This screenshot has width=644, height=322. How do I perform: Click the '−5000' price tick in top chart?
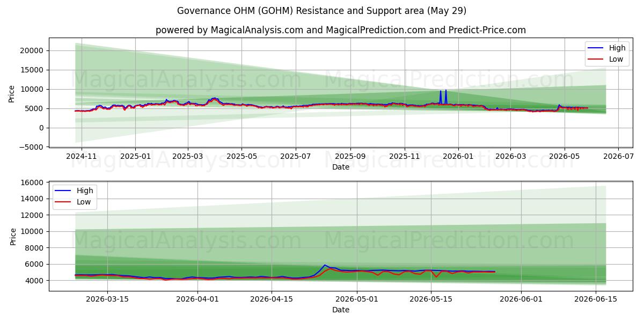coord(31,147)
